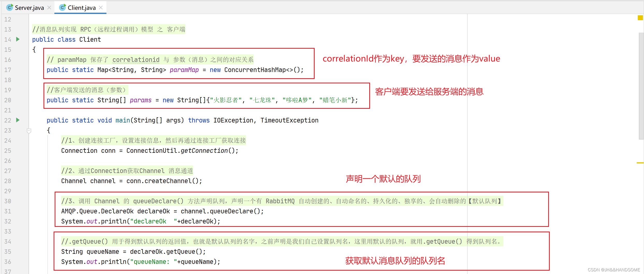Collapse main method fold marker on line 23
This screenshot has width=644, height=274.
click(x=29, y=131)
